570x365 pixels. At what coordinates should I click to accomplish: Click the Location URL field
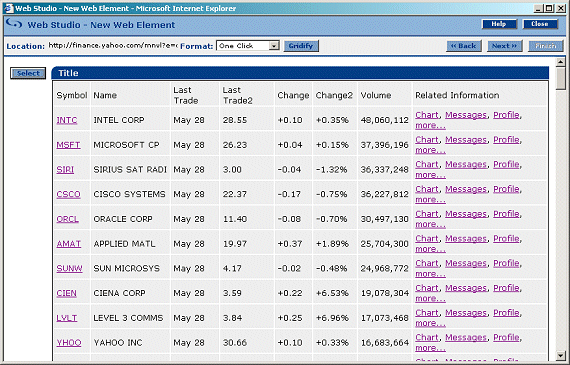[113, 45]
